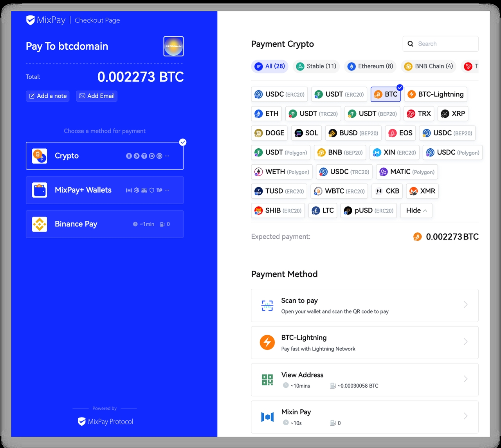This screenshot has height=448, width=501.
Task: Expand BTC-Lightning method via chevron arrow
Action: pos(465,342)
